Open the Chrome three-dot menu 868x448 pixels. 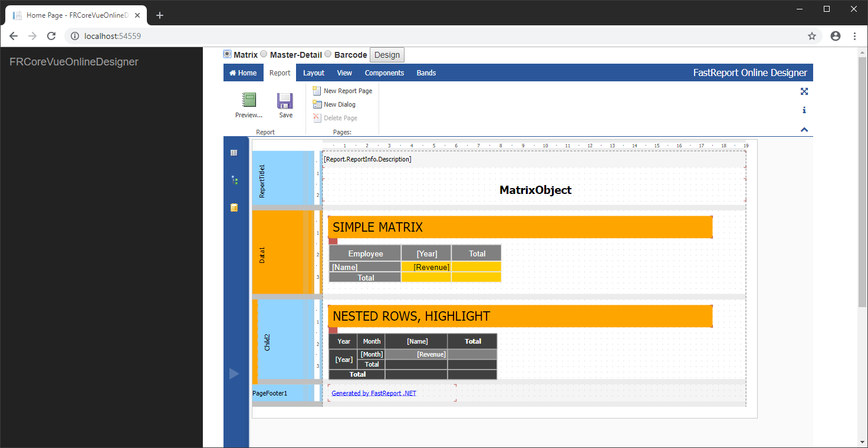click(855, 36)
